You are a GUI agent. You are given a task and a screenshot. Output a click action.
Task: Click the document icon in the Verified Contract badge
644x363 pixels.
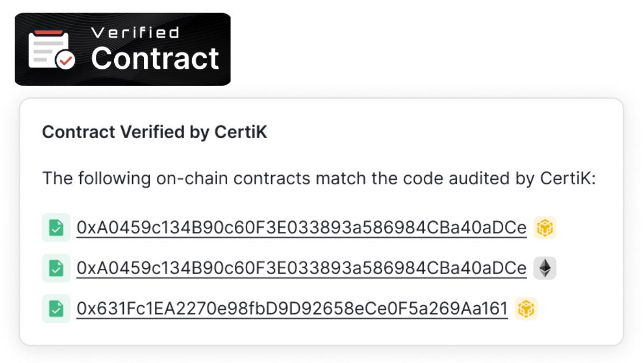[x=47, y=49]
